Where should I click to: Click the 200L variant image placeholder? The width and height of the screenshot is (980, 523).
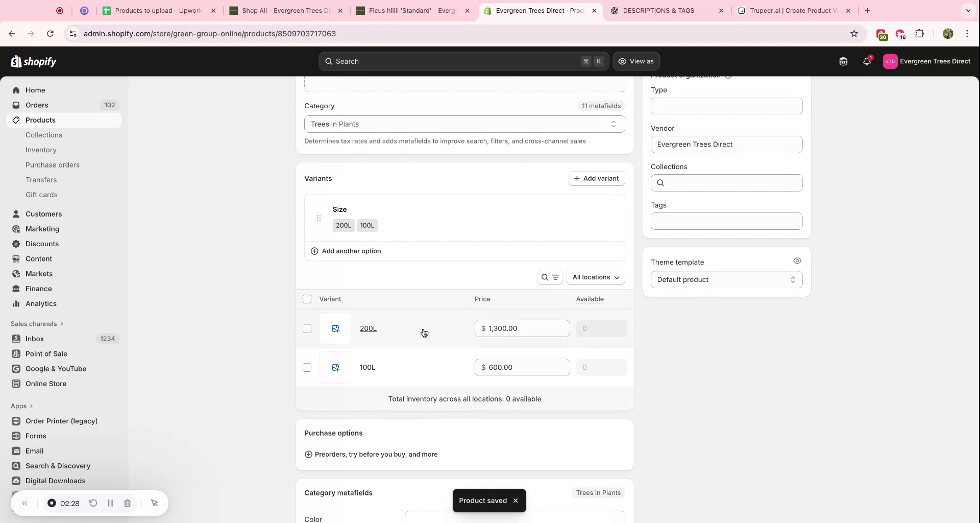pyautogui.click(x=335, y=328)
